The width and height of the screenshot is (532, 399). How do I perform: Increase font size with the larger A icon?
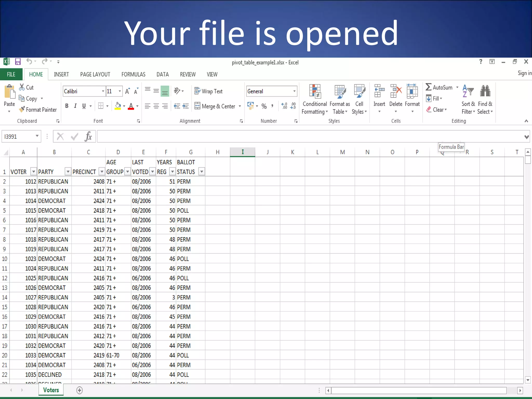pyautogui.click(x=127, y=91)
